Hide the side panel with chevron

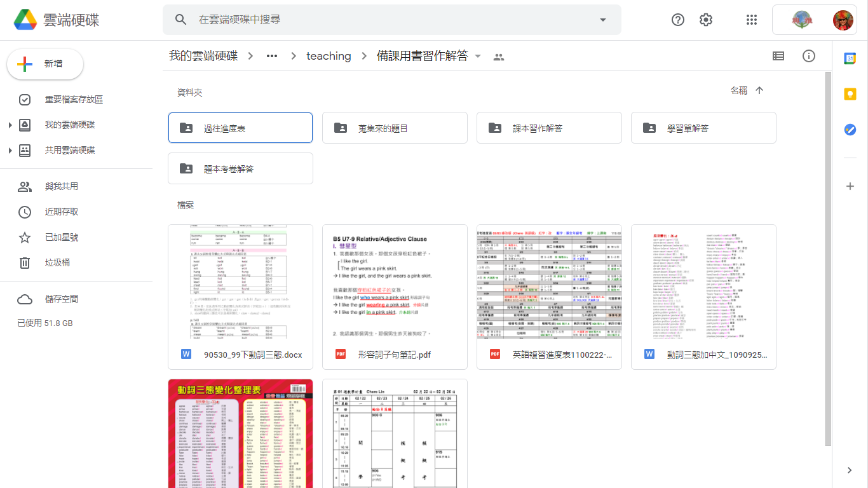(x=850, y=470)
